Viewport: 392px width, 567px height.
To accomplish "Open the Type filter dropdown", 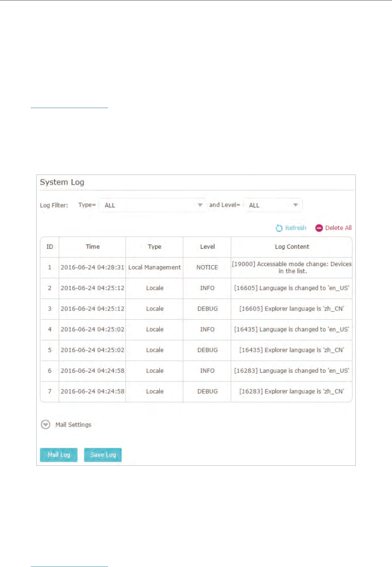I will (x=152, y=205).
